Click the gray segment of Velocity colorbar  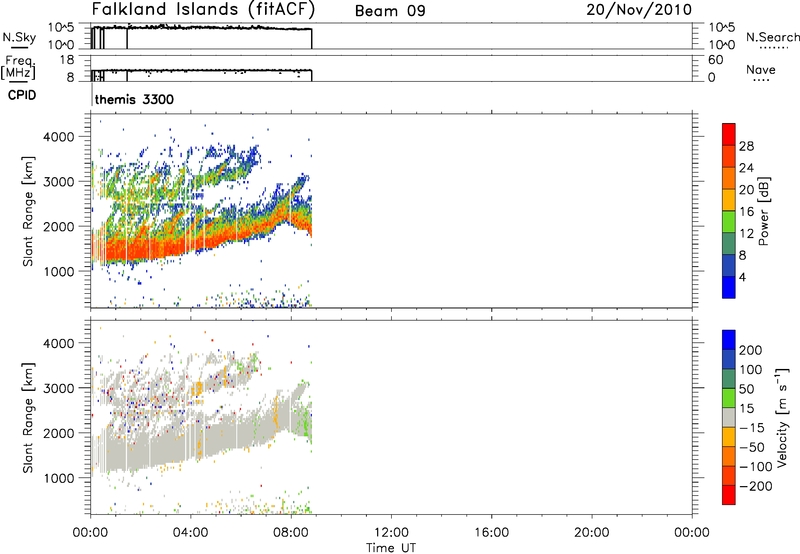729,418
